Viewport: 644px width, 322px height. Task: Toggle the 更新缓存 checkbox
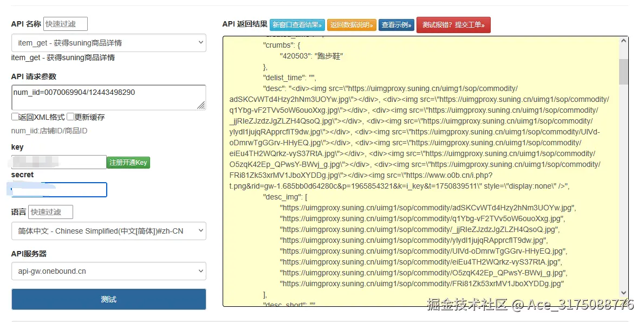(x=70, y=117)
